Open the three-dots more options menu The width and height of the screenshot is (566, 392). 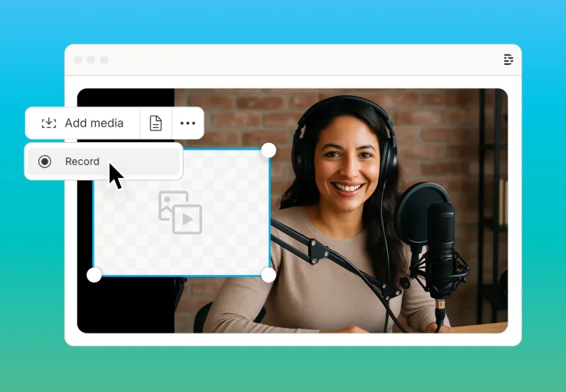[x=187, y=123]
